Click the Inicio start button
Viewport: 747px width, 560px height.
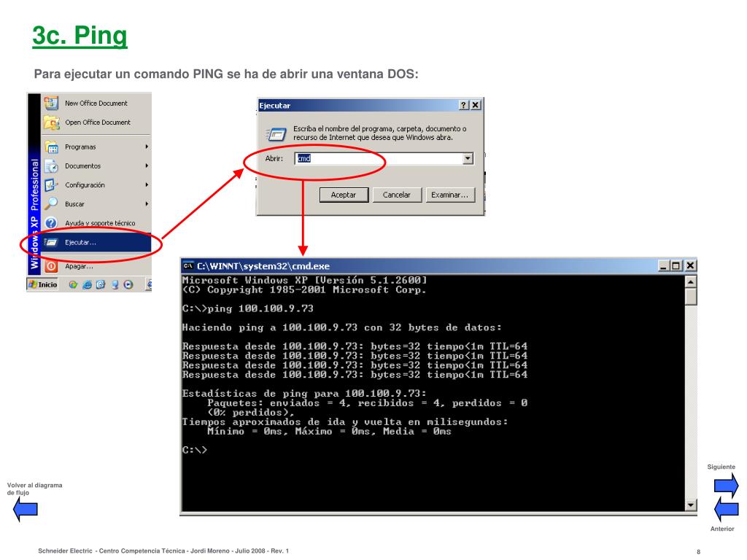pos(42,284)
